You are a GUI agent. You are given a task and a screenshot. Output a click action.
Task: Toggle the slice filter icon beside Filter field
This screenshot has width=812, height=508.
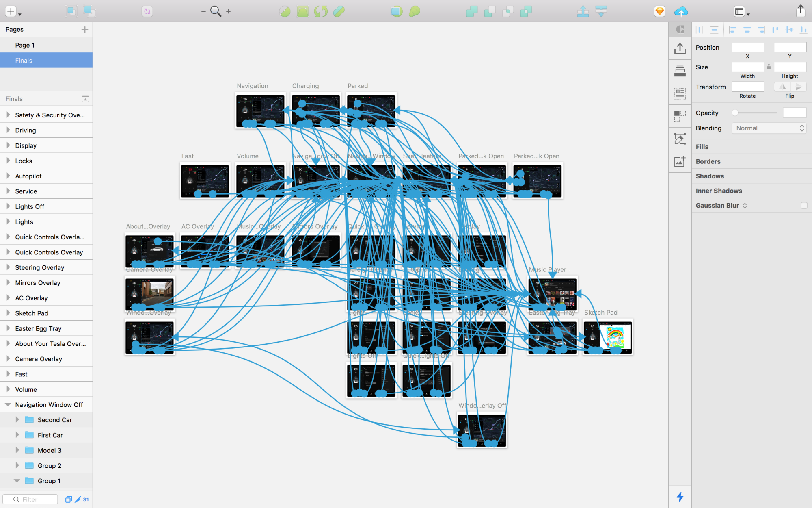click(78, 499)
